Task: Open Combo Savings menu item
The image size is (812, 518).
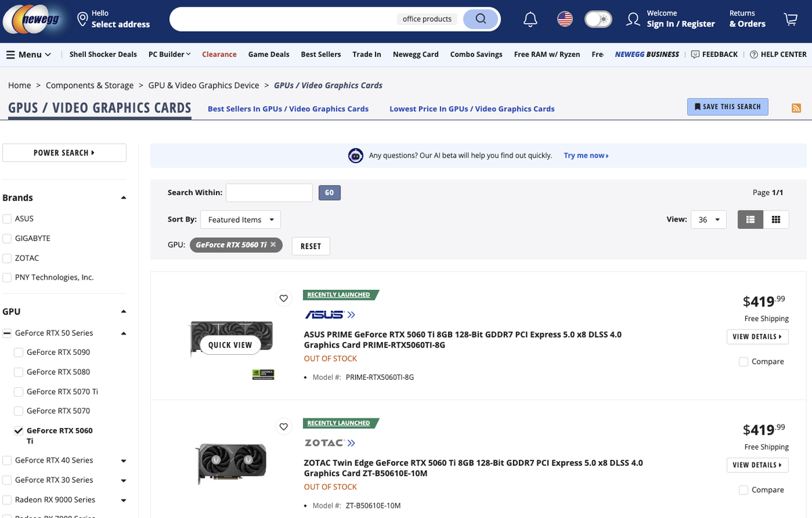Action: point(476,54)
